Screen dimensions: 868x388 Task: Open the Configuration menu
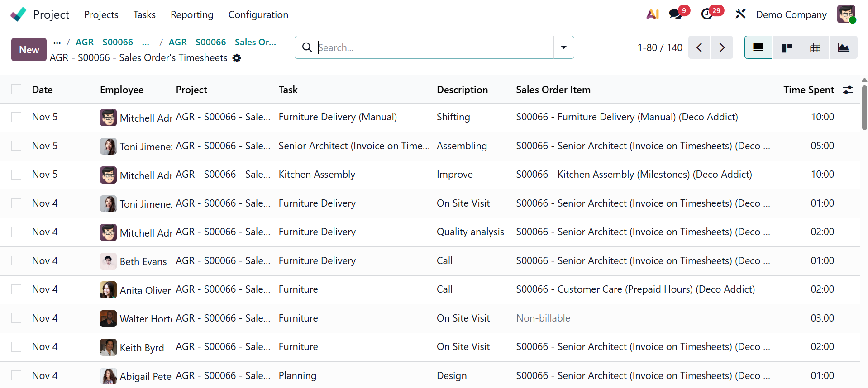pyautogui.click(x=258, y=15)
